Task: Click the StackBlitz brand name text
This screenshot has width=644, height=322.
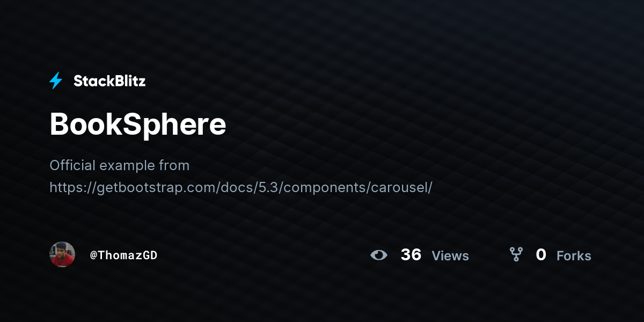Action: point(109,81)
